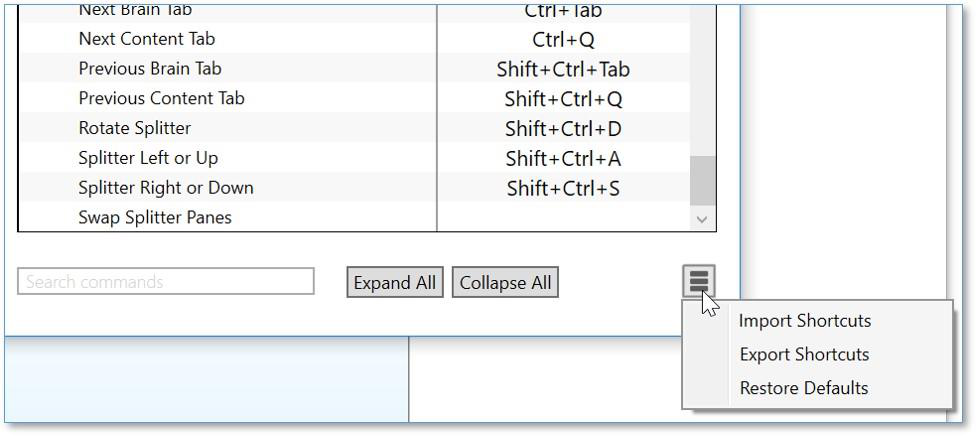Click the shortcut list scrollbar thumb
976x436 pixels.
point(702,179)
